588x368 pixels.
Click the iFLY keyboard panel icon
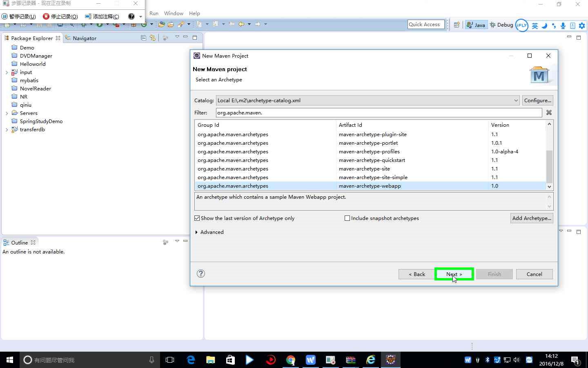point(572,26)
